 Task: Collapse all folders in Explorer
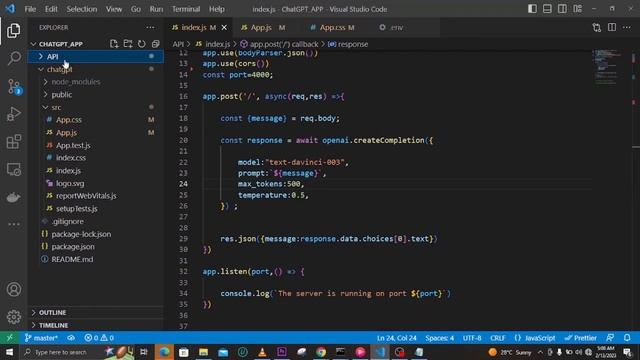point(156,44)
